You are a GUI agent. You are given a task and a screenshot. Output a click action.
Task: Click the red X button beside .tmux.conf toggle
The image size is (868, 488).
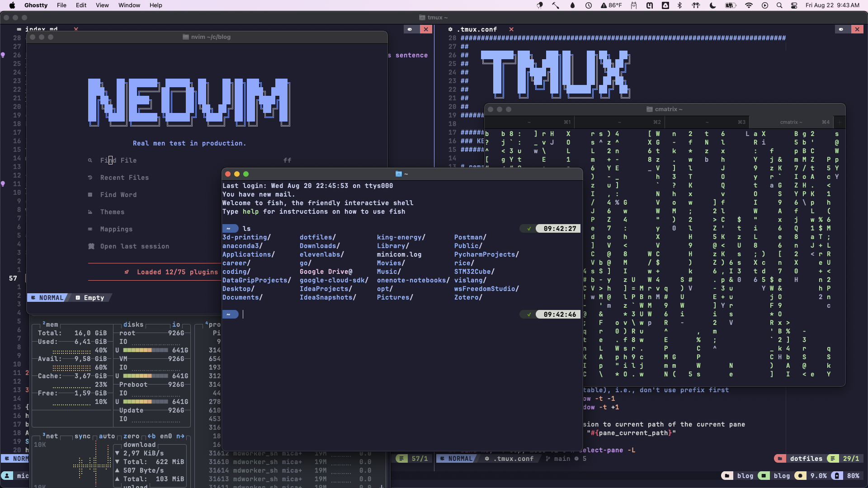coord(857,29)
